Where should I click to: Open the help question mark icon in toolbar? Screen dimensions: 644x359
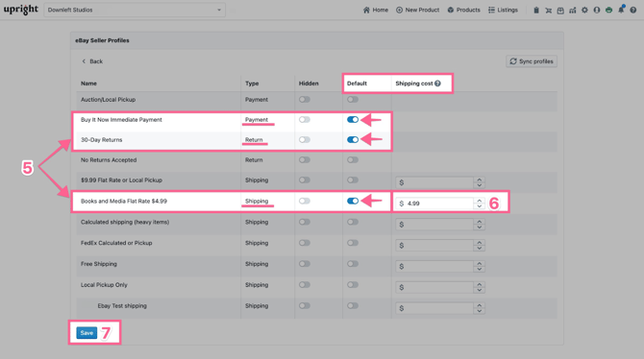pyautogui.click(x=633, y=11)
